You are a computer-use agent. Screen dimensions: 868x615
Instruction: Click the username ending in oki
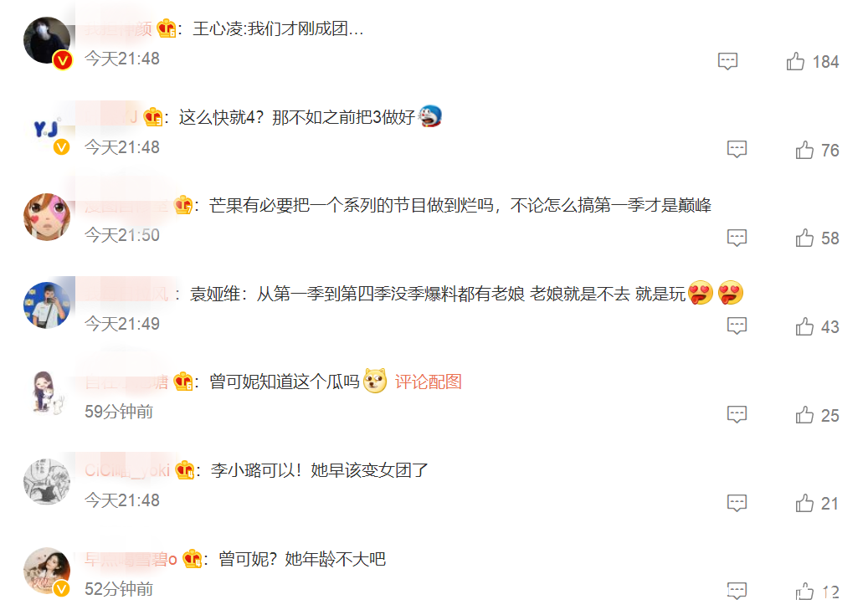[x=126, y=470]
